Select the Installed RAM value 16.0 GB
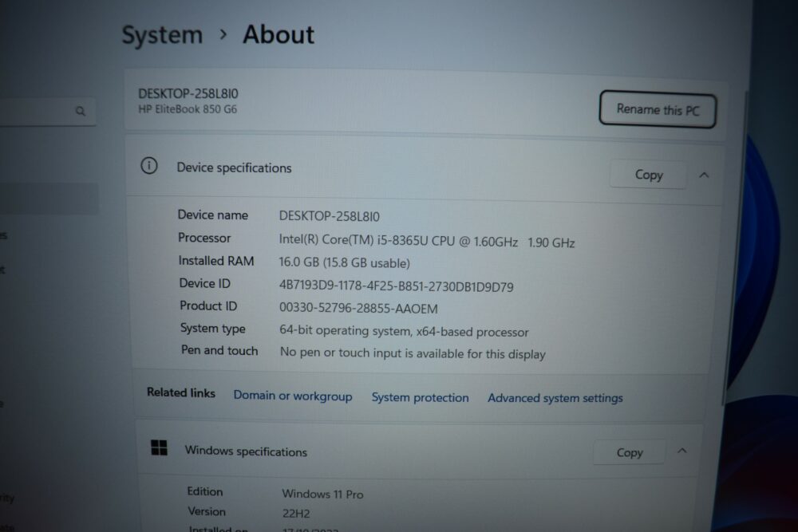The image size is (798, 532). point(344,262)
